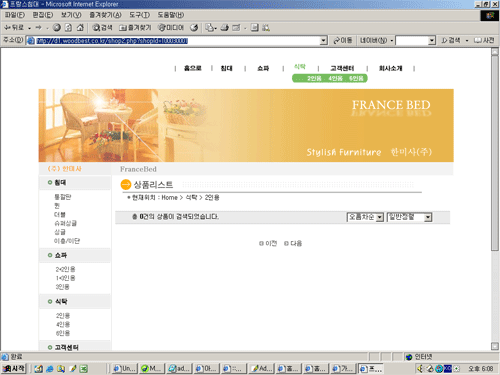Open the Back button history dropdown arrow
This screenshot has height=375, width=500.
tap(30, 28)
